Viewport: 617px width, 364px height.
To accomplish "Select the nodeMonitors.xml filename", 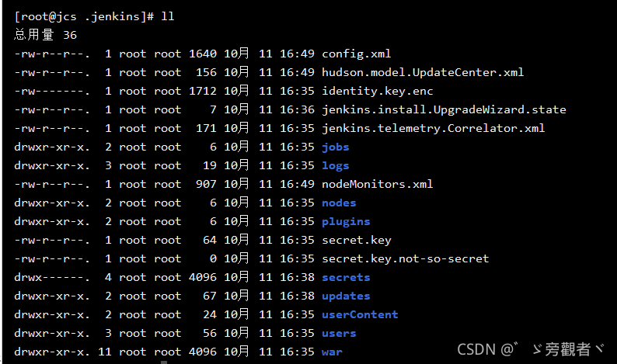I will click(x=377, y=185).
